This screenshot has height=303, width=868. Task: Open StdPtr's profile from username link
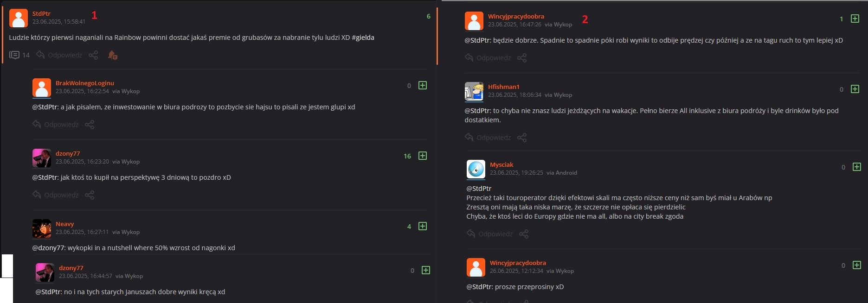click(41, 13)
